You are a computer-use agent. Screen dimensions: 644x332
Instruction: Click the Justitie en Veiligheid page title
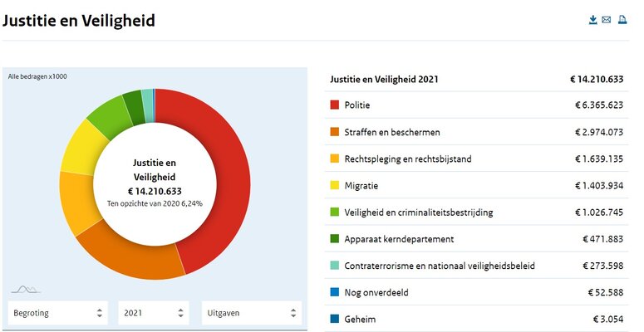click(79, 21)
